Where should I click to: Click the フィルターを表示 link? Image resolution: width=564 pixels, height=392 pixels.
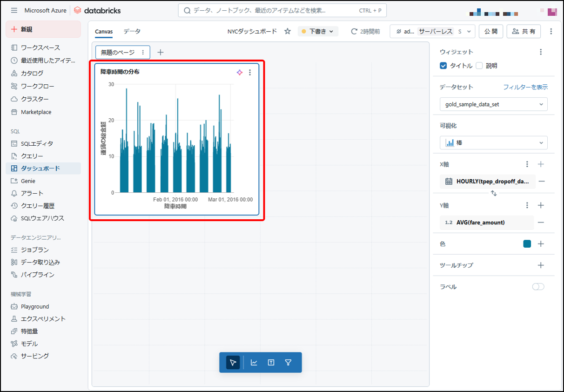pyautogui.click(x=525, y=87)
